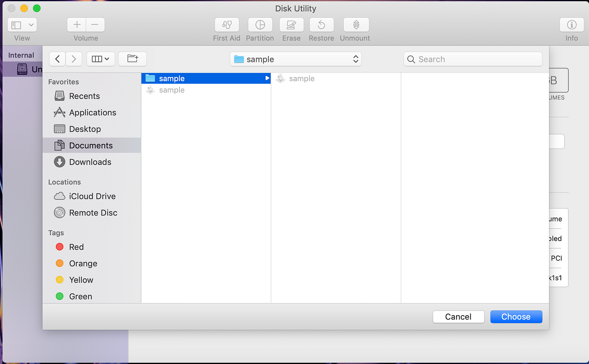Click the Restore toolbar icon
The image size is (589, 364).
pyautogui.click(x=321, y=25)
